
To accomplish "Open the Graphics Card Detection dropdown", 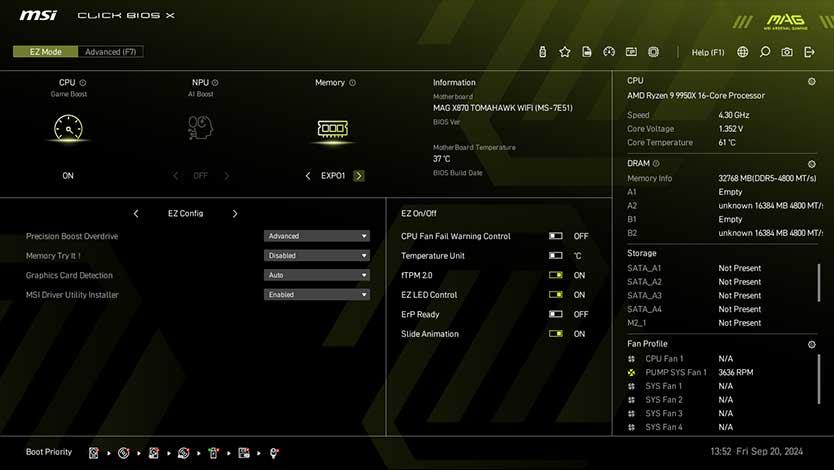I will click(317, 276).
